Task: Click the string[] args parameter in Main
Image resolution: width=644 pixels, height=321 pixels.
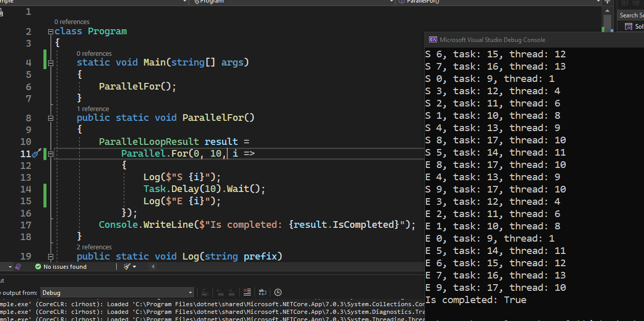Action: tap(208, 62)
